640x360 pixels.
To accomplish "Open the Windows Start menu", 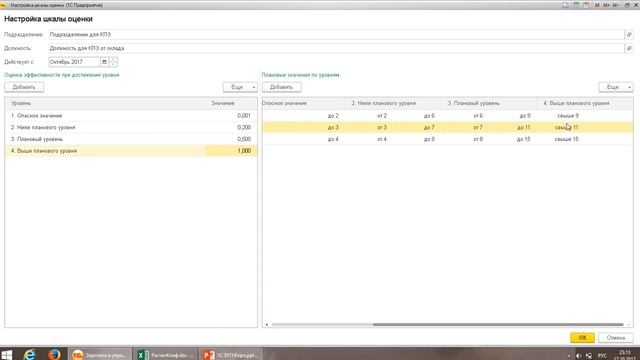I will click(7, 354).
